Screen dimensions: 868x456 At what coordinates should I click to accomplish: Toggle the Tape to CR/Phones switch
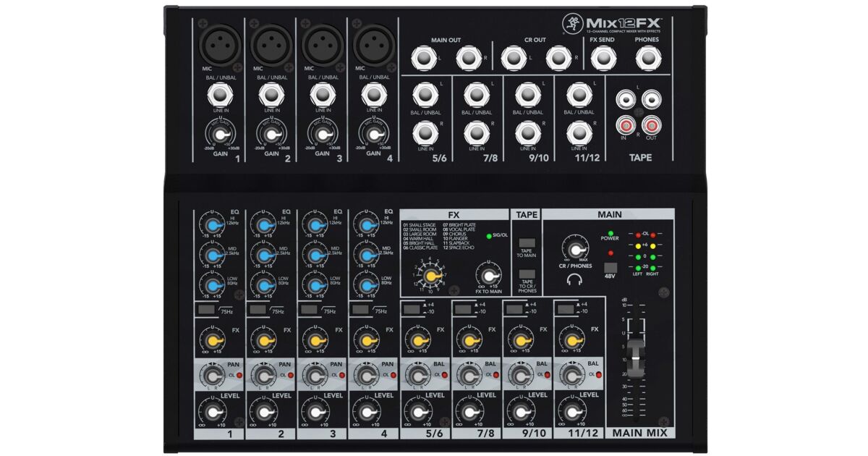coord(527,276)
